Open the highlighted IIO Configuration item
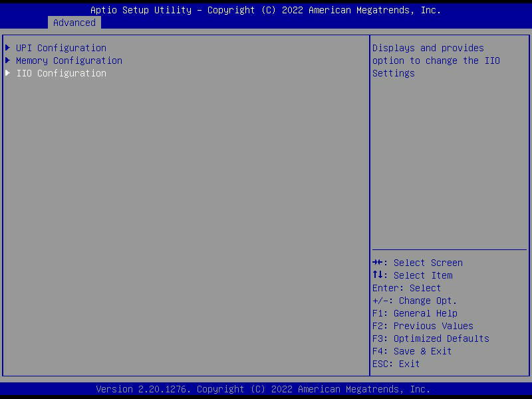 [x=61, y=73]
